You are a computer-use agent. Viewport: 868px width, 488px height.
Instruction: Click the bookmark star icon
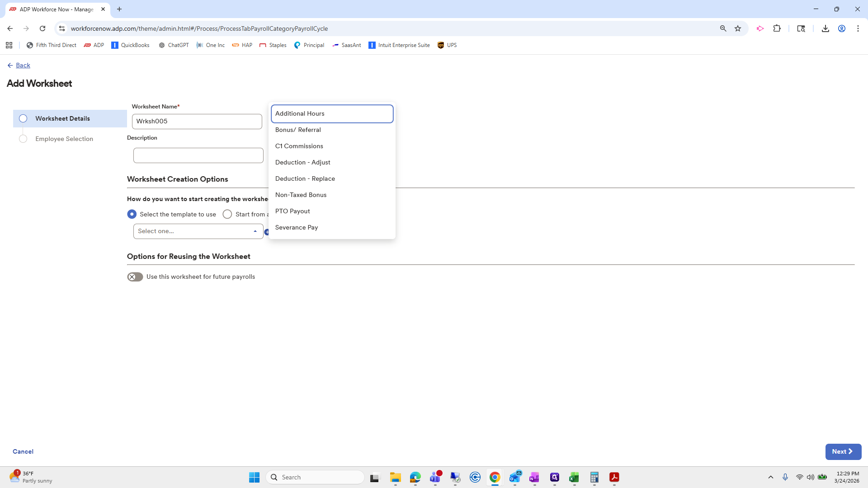click(x=738, y=28)
